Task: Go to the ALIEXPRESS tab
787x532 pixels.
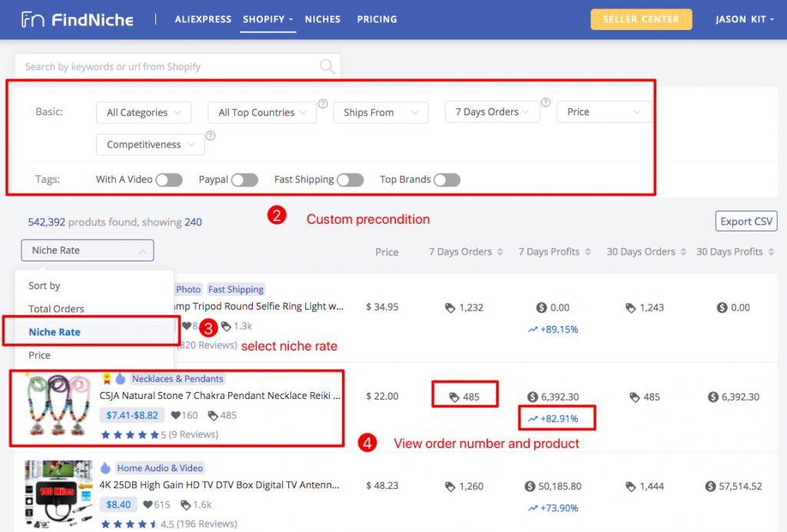Action: 203,19
